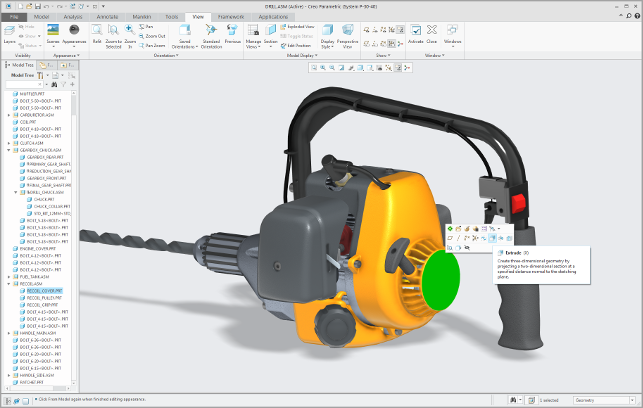Viewport: 643px width, 408px height.
Task: Open Saved Orientations in the ribbon
Action: coord(185,34)
